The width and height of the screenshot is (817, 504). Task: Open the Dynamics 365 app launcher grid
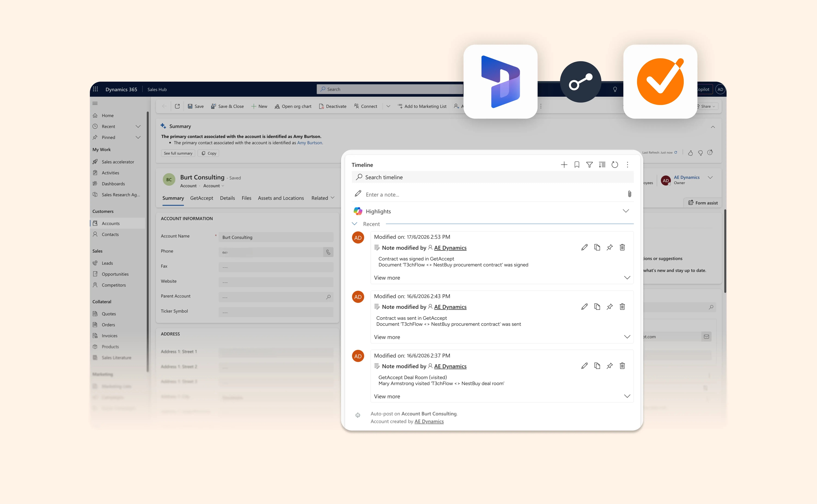click(95, 89)
